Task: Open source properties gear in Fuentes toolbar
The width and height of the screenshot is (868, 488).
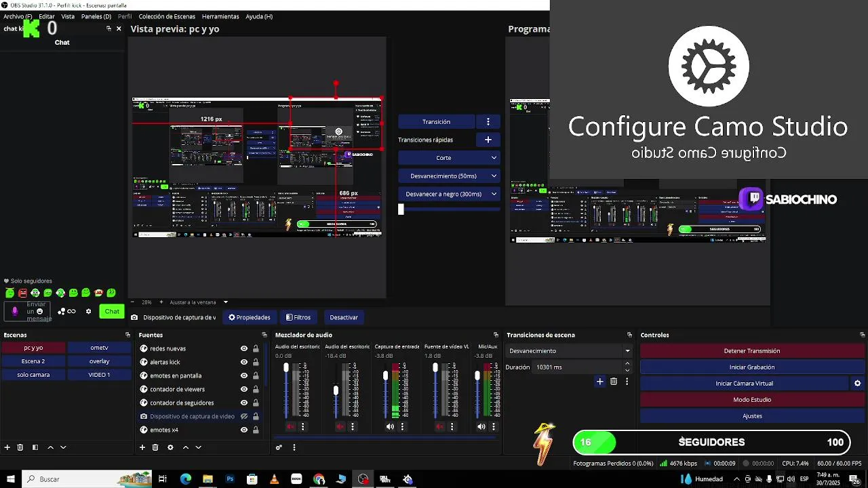Action: click(170, 447)
